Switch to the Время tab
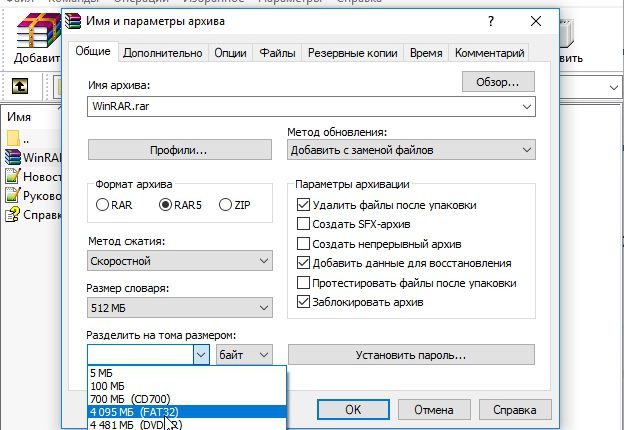The height and width of the screenshot is (430, 624). click(426, 53)
